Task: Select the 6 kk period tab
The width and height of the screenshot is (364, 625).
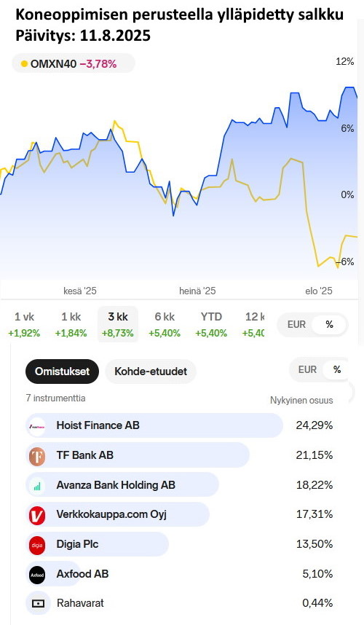Action: [165, 324]
